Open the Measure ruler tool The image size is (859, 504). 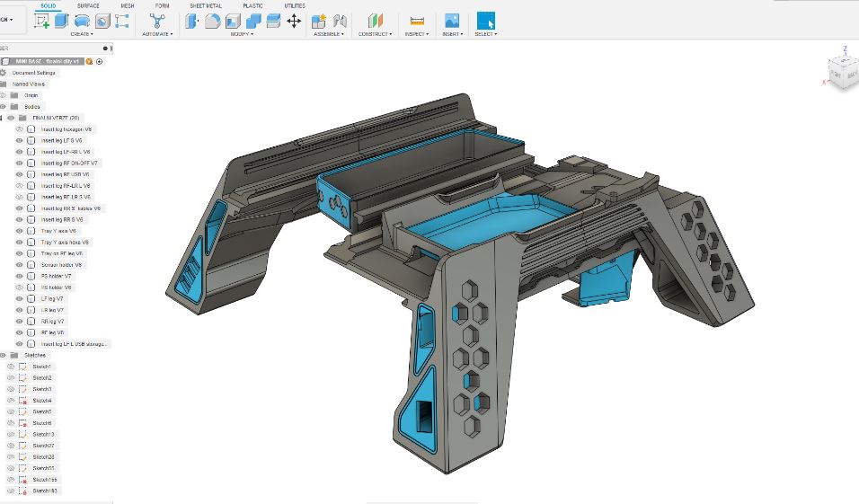pyautogui.click(x=418, y=22)
